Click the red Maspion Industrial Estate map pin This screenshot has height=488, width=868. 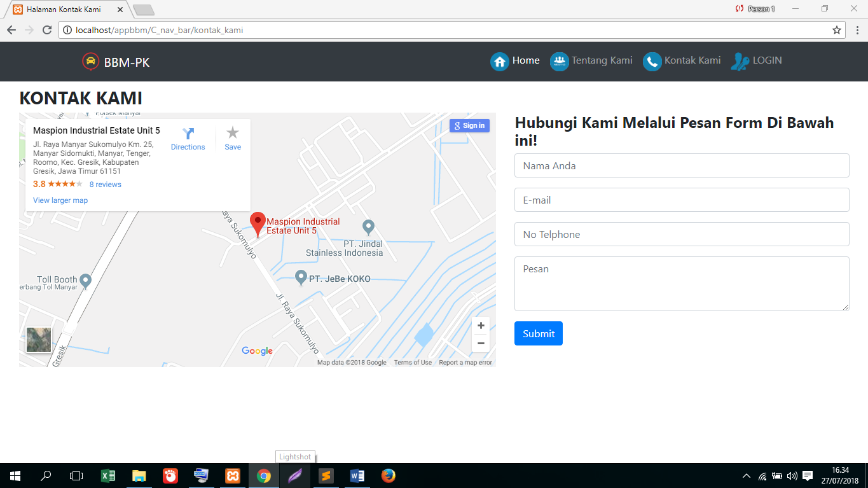coord(258,225)
